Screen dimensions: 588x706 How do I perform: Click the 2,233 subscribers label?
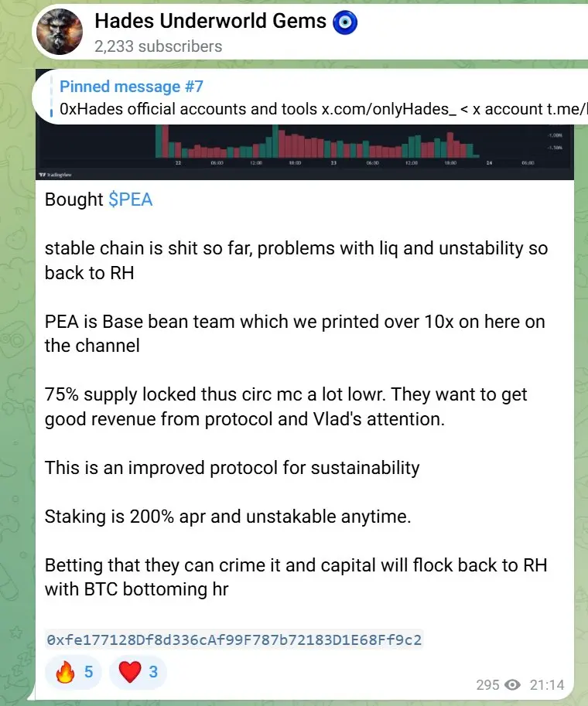158,46
